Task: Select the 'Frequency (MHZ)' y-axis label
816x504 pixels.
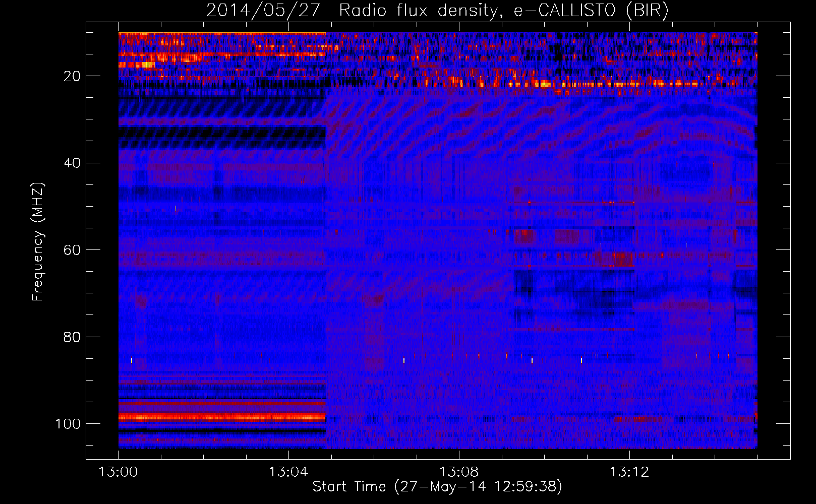Action: (38, 241)
